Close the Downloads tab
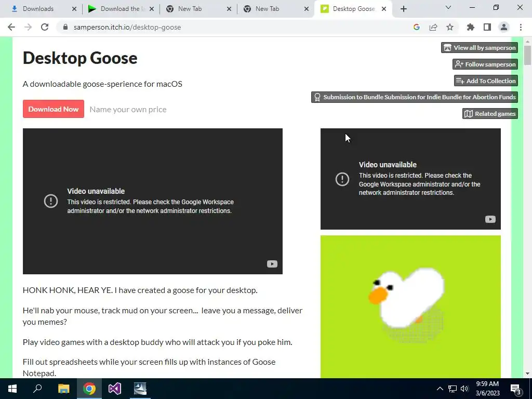532x399 pixels. (x=74, y=9)
